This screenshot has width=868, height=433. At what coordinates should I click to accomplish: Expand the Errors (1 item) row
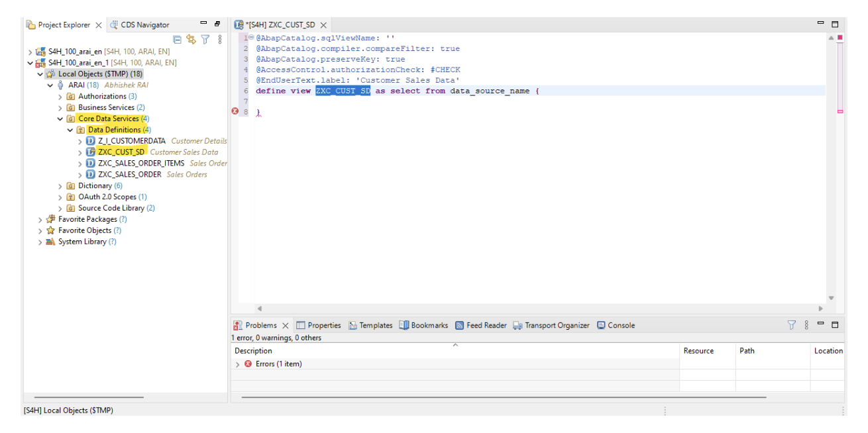click(x=238, y=364)
